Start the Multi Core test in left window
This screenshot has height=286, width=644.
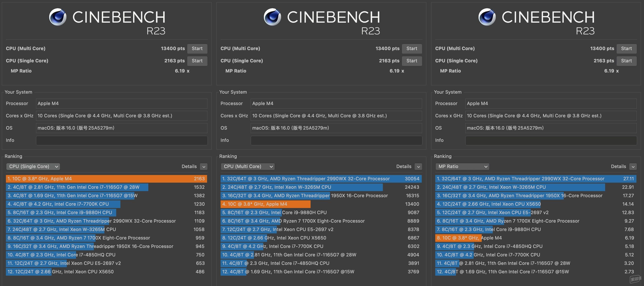click(197, 49)
